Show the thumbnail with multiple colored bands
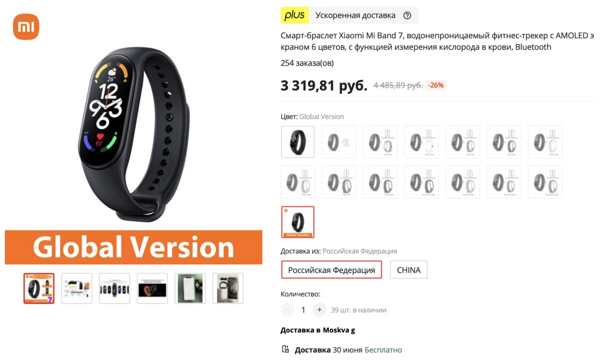 click(x=115, y=288)
